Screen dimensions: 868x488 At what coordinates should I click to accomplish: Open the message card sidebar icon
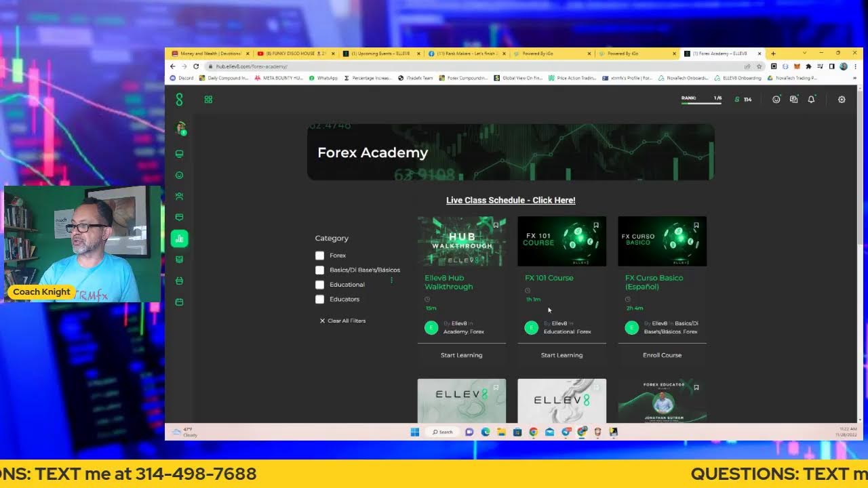[x=179, y=217]
